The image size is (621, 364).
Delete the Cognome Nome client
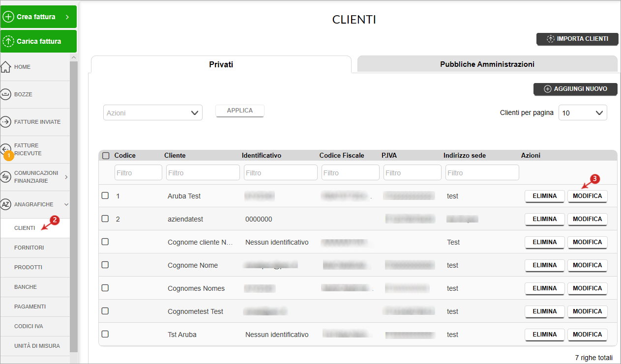click(545, 265)
